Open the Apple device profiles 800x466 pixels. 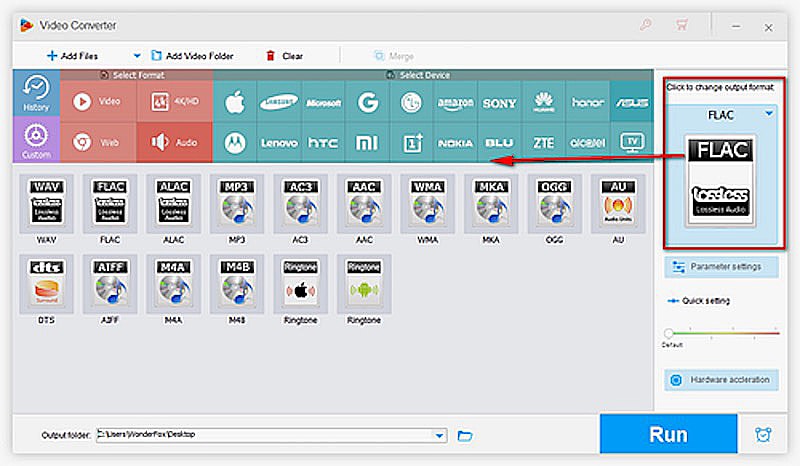tap(235, 102)
